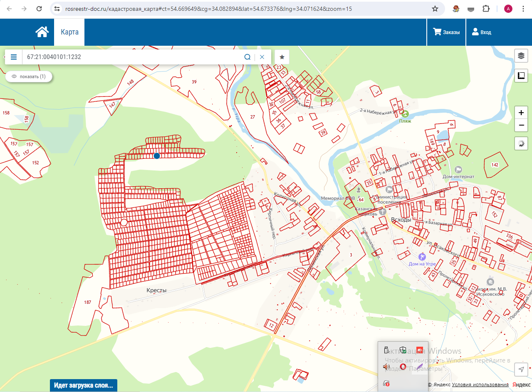The height and width of the screenshot is (392, 532).
Task: Open the map layers panel
Action: click(521, 55)
